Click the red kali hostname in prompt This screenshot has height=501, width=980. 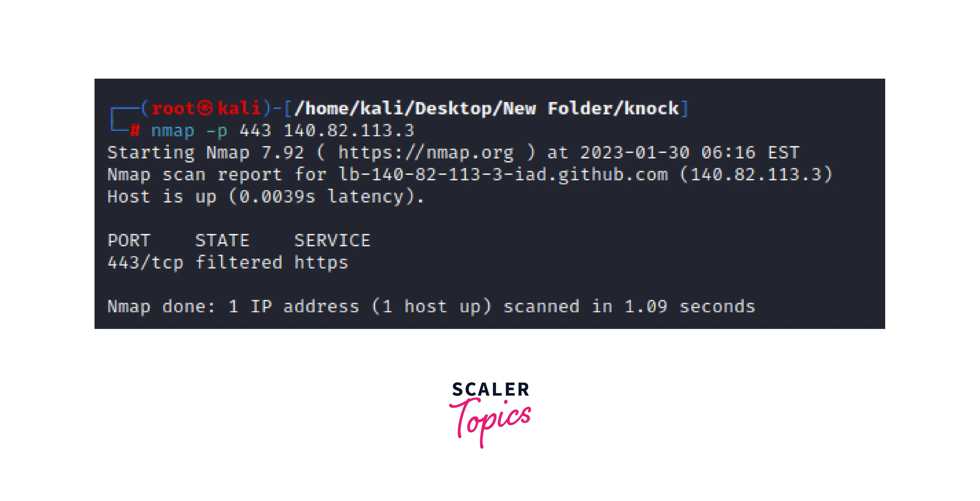pos(239,108)
